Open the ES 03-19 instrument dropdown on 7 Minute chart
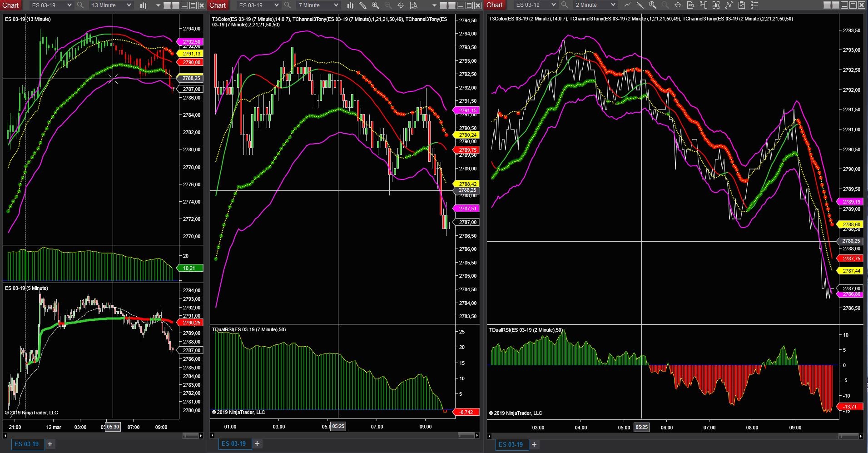This screenshot has width=868, height=453. [276, 5]
